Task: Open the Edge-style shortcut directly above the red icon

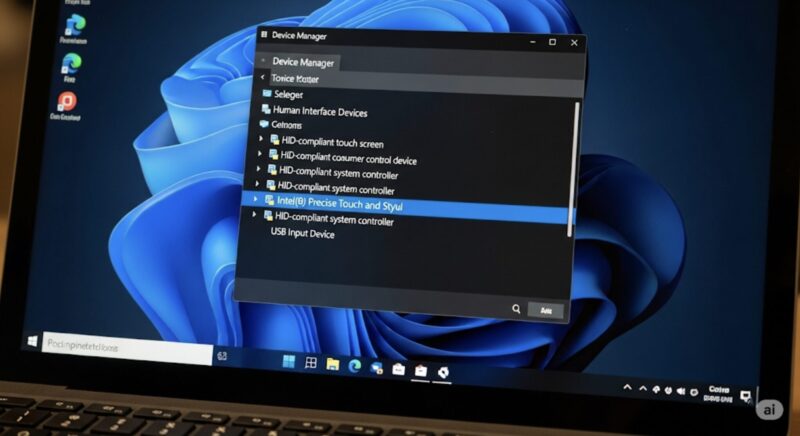Action: pyautogui.click(x=71, y=63)
